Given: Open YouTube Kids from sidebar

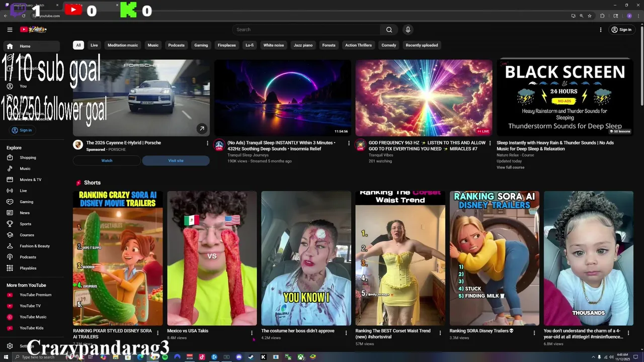Looking at the screenshot, I should pos(32,328).
